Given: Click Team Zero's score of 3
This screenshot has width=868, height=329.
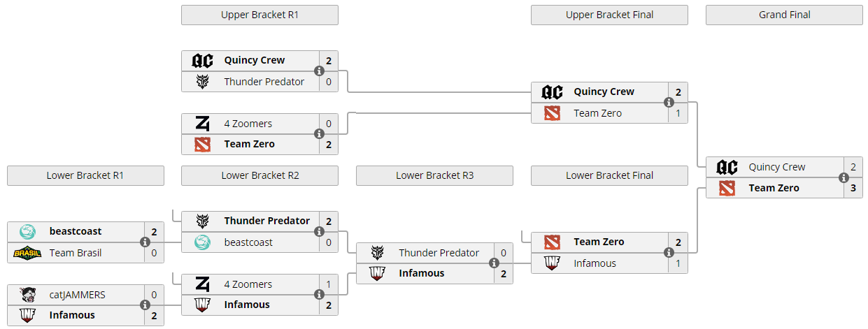Looking at the screenshot, I should point(853,188).
